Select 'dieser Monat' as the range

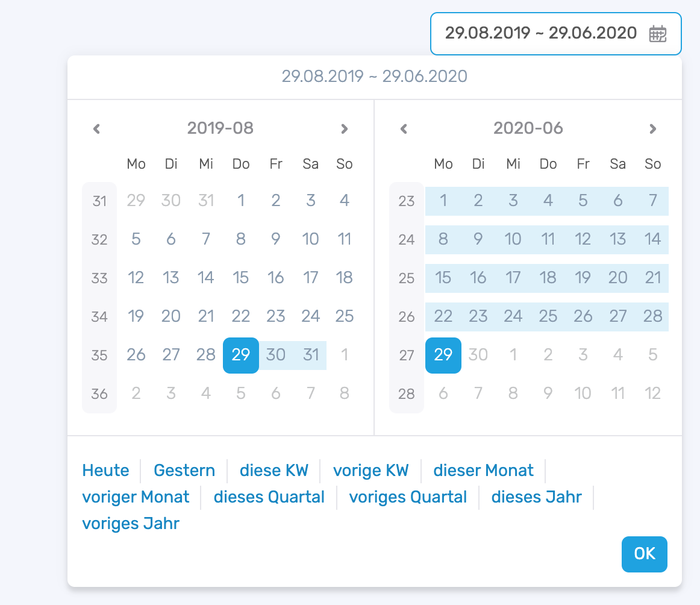pos(484,470)
